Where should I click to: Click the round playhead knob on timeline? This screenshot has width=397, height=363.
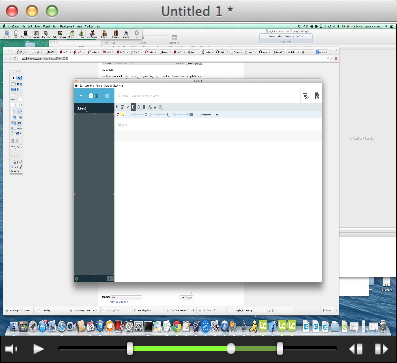[x=231, y=349]
